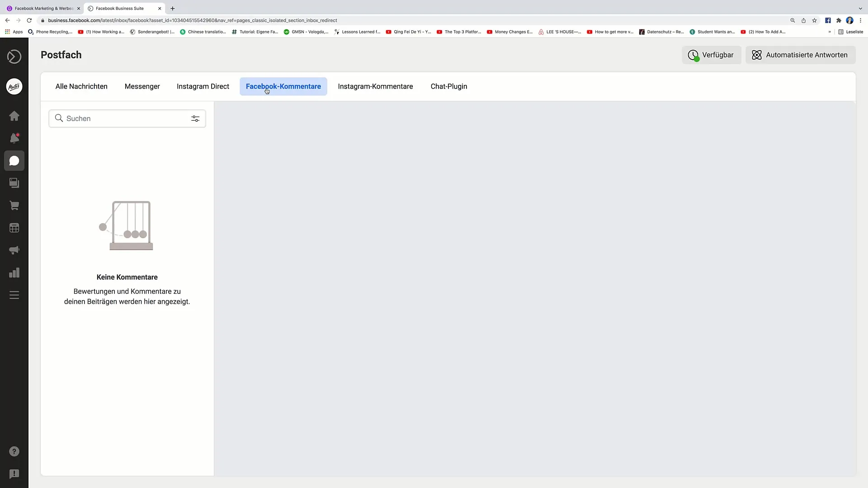The height and width of the screenshot is (488, 868).
Task: Open a new browser tab
Action: (x=172, y=8)
